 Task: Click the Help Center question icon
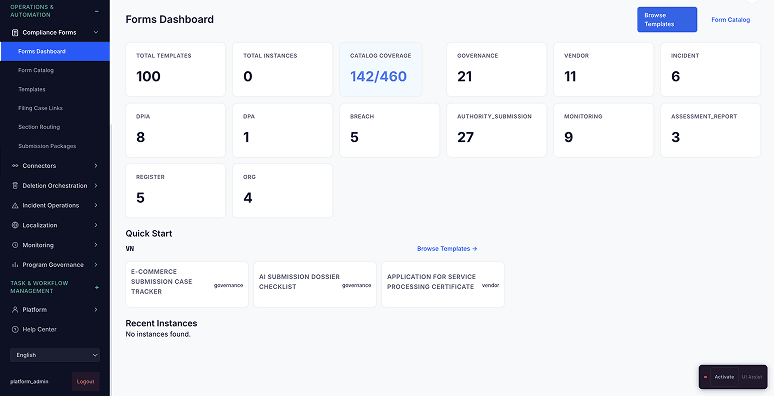click(14, 329)
